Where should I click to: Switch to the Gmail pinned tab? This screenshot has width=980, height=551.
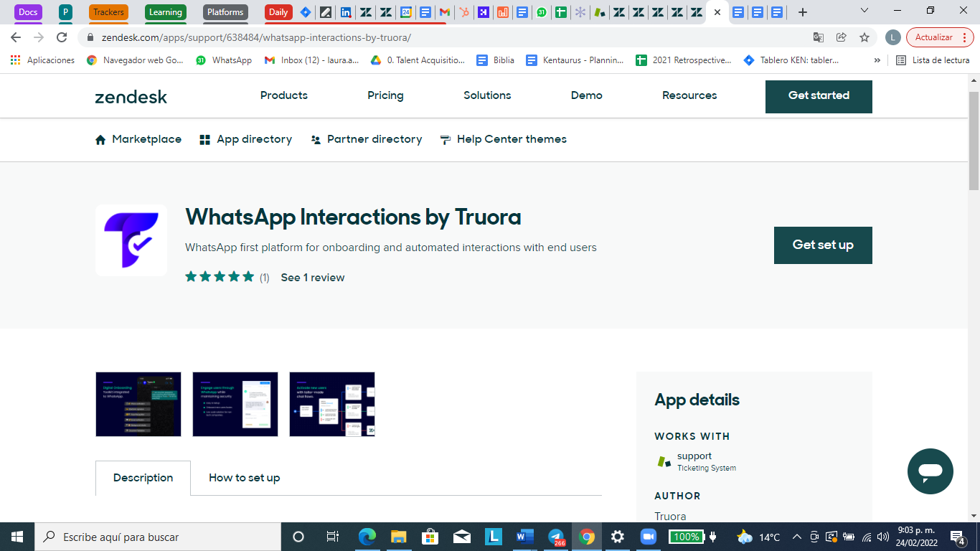point(445,12)
